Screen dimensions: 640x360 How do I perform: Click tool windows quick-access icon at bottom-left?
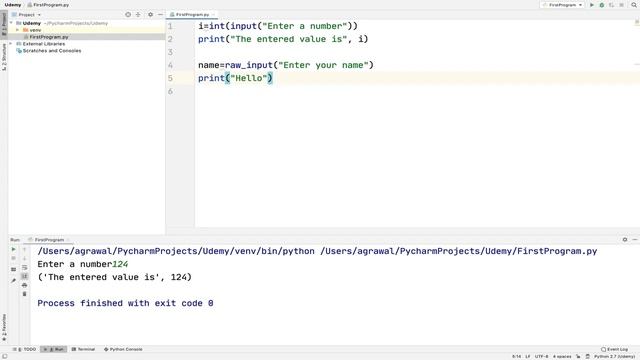click(4, 356)
